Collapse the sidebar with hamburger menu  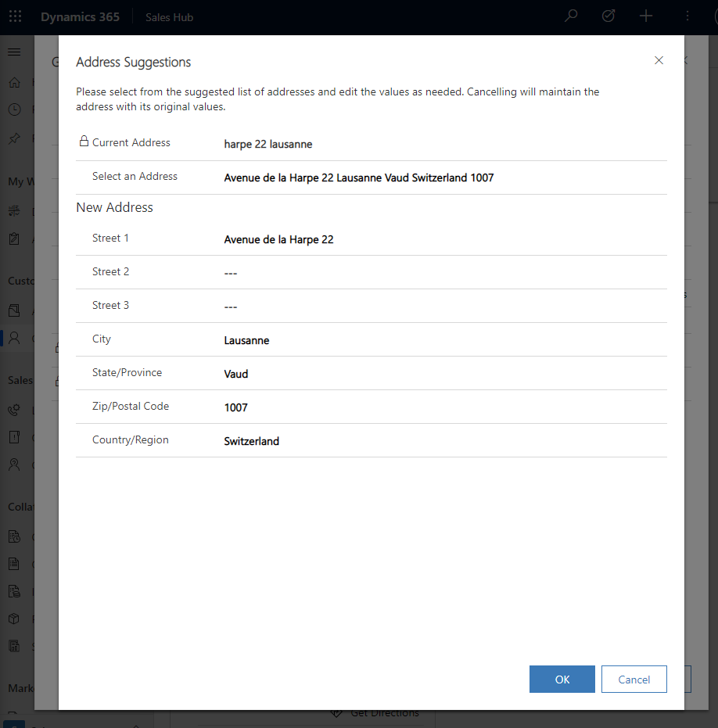14,52
